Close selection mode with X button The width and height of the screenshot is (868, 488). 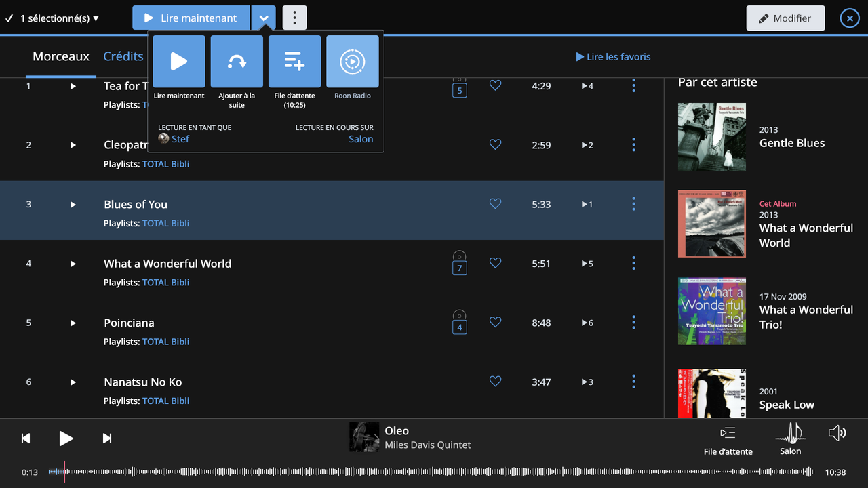point(850,18)
